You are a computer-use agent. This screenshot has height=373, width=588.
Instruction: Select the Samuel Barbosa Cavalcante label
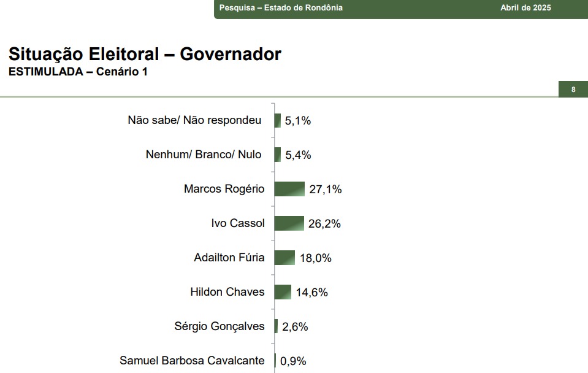pos(192,361)
